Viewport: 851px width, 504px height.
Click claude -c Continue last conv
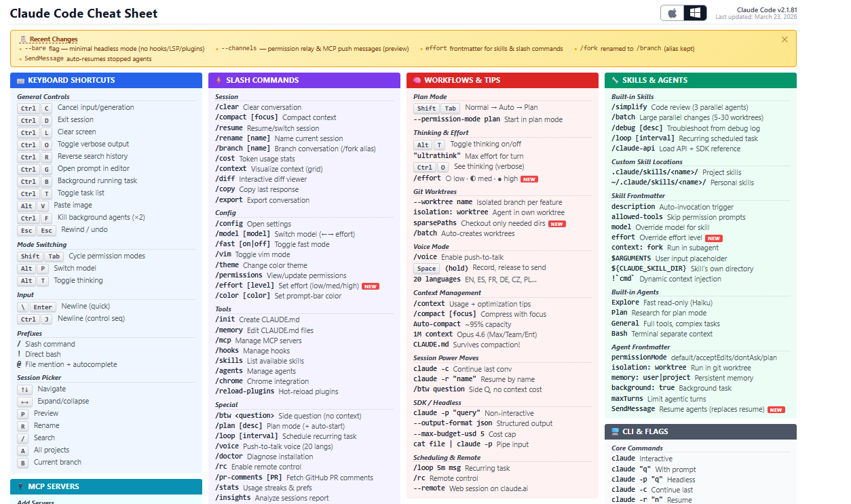[x=462, y=369]
